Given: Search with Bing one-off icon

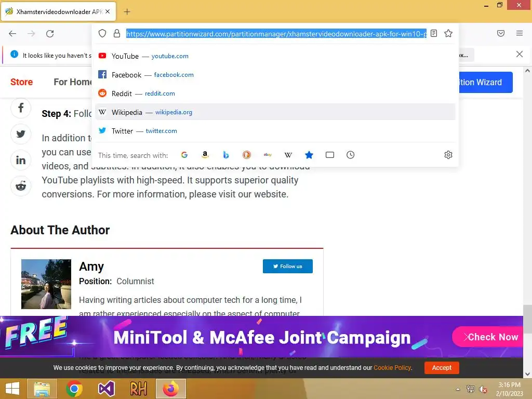Looking at the screenshot, I should (226, 155).
